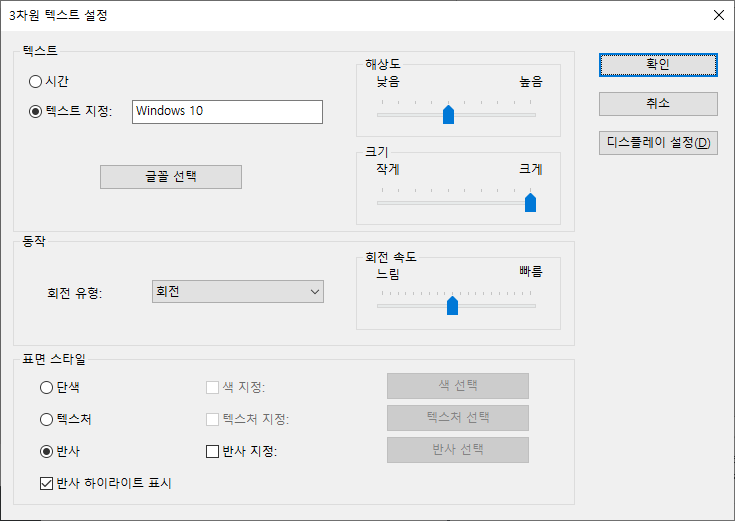Close the 3차원 텍스트 설정 dialog
Image resolution: width=735 pixels, height=521 pixels.
(x=719, y=15)
